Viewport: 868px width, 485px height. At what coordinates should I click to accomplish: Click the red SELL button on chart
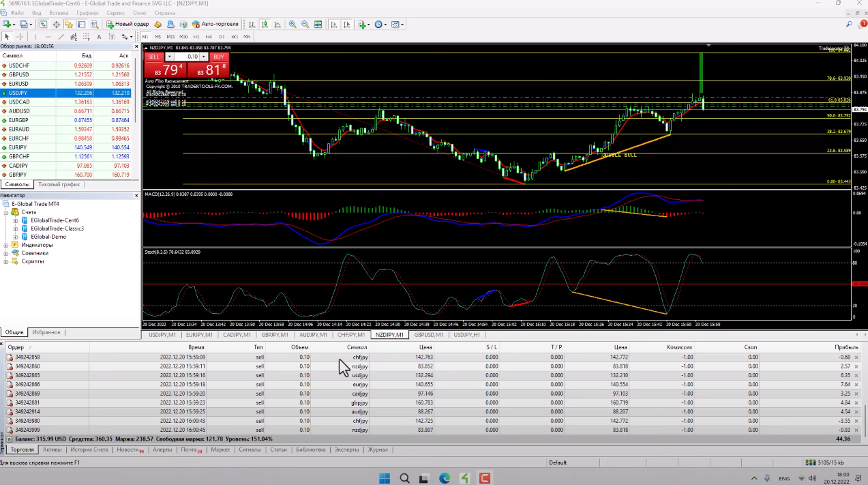154,57
